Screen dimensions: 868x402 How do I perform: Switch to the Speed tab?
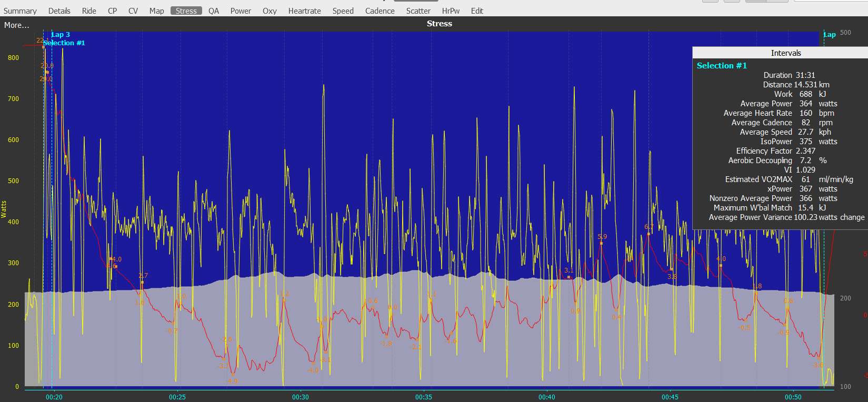343,11
